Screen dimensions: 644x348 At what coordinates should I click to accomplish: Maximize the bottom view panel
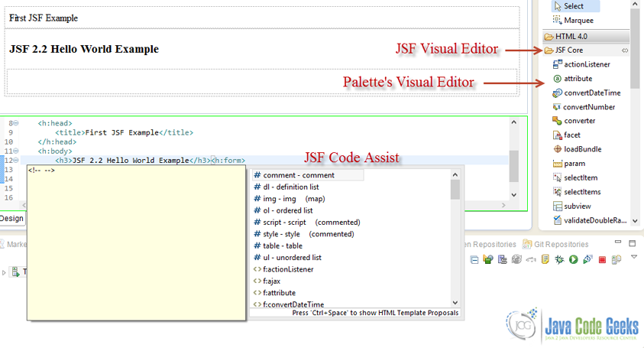[633, 243]
